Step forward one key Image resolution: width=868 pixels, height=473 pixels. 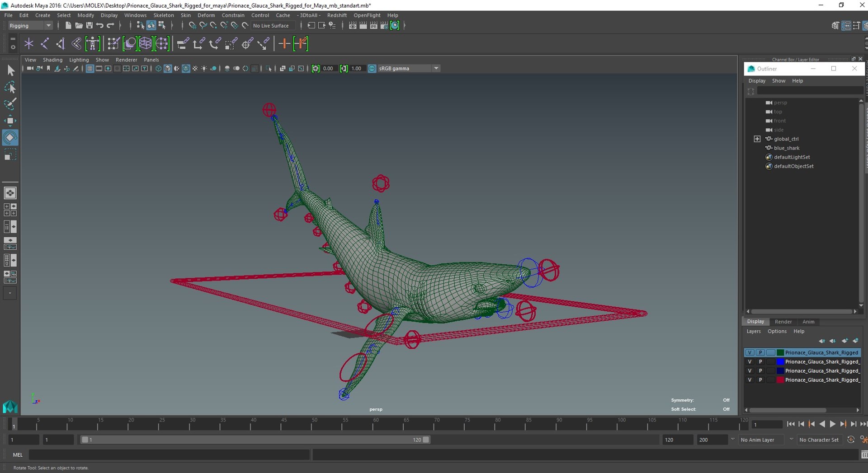(843, 424)
